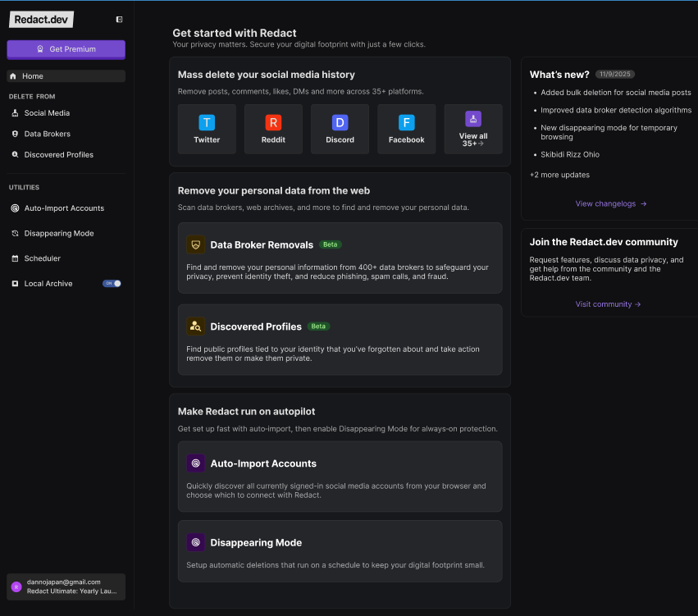Click the Local Archive icon in the sidebar
This screenshot has height=616, width=698.
pyautogui.click(x=15, y=284)
